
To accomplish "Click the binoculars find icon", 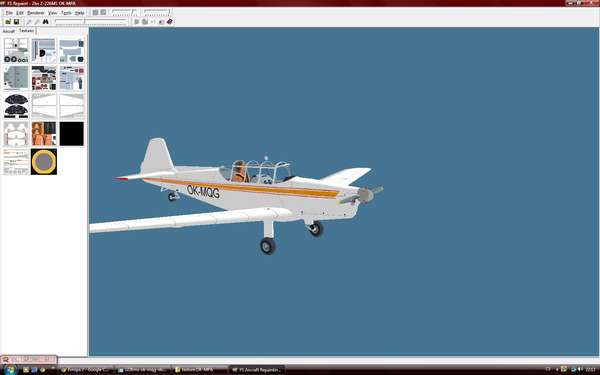I will 46,22.
